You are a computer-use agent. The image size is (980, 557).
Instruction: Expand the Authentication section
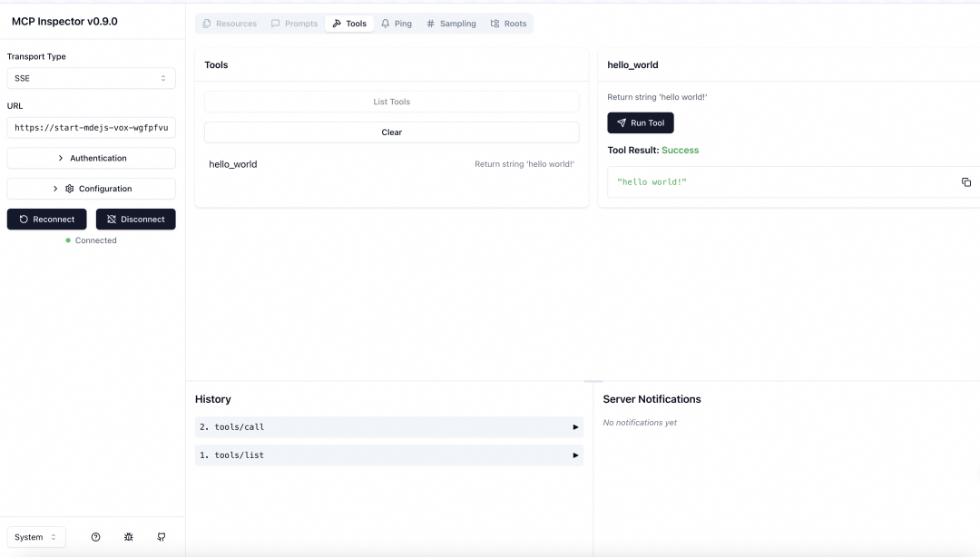91,158
